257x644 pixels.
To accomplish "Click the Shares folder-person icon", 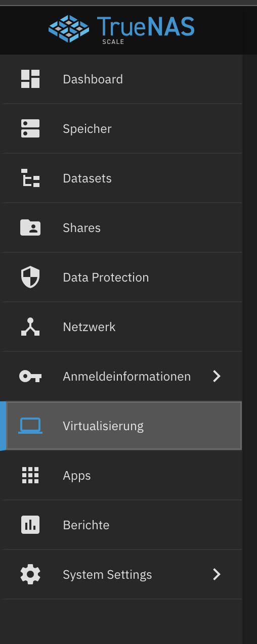I will 30,228.
